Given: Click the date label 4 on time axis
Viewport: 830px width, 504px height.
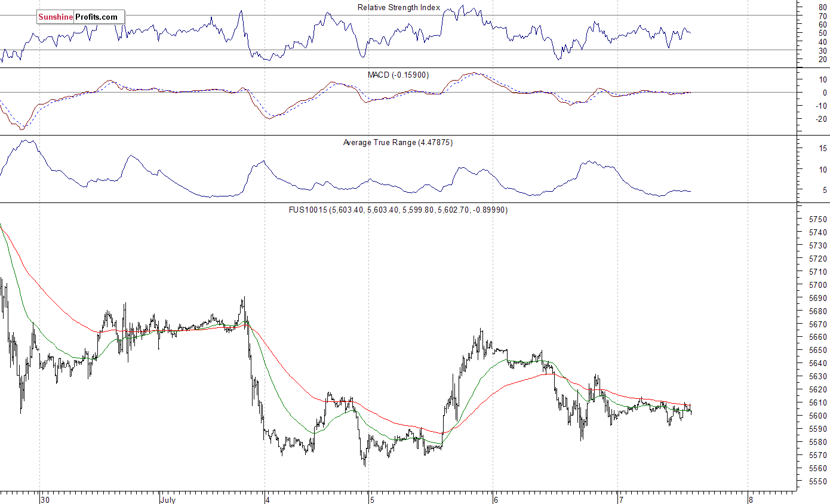Looking at the screenshot, I should pos(268,500).
